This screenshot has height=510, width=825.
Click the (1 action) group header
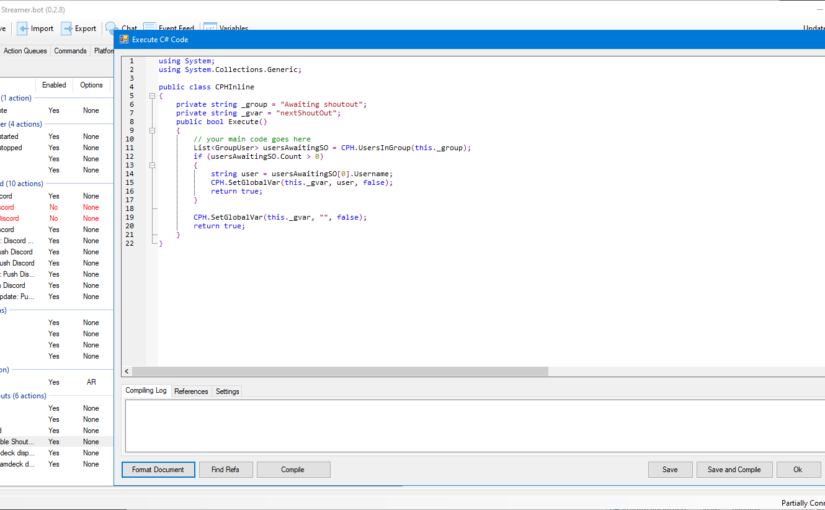click(16, 98)
